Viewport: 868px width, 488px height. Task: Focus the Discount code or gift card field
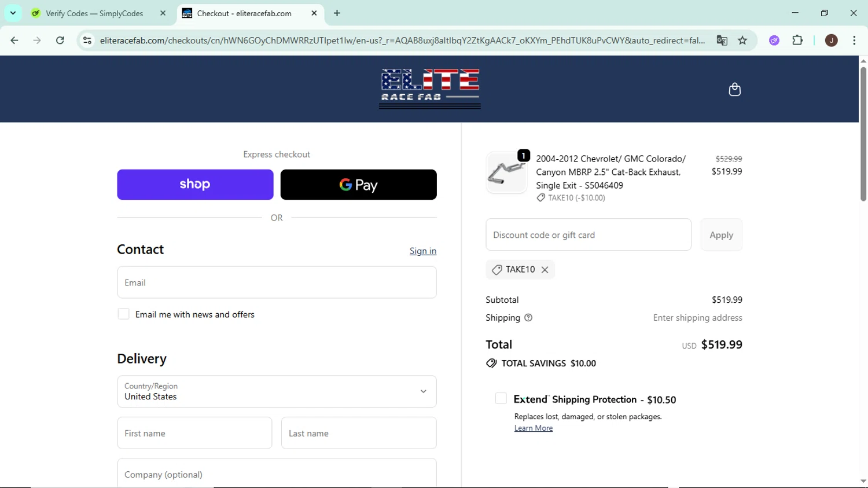[x=589, y=234]
